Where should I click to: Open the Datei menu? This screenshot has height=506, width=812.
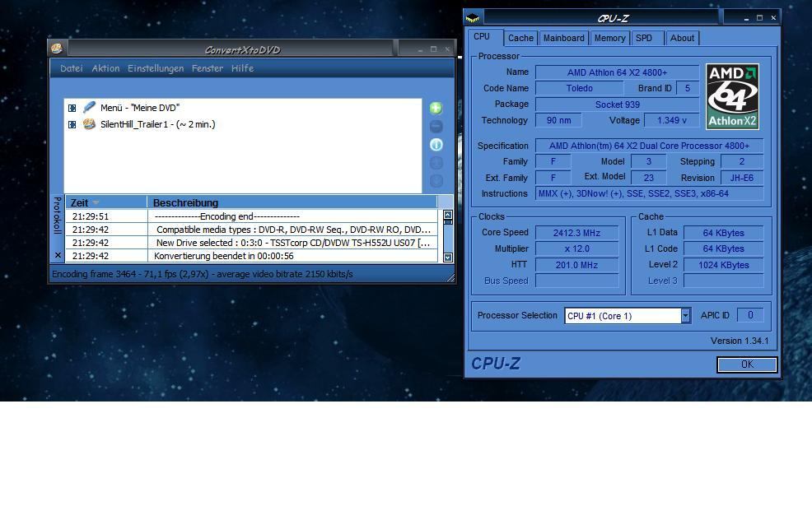pyautogui.click(x=72, y=68)
